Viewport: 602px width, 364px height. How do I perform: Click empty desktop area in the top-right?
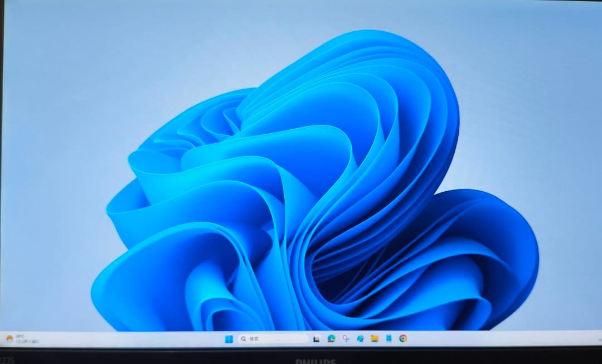(546, 45)
